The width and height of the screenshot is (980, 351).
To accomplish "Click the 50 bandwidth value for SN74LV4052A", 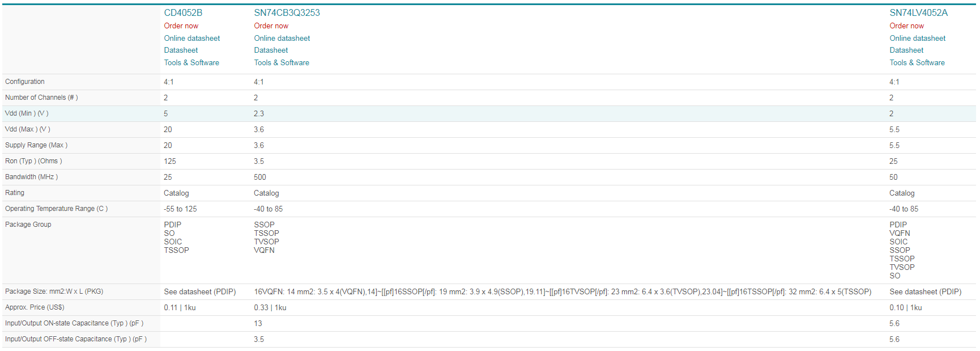I will (x=893, y=177).
